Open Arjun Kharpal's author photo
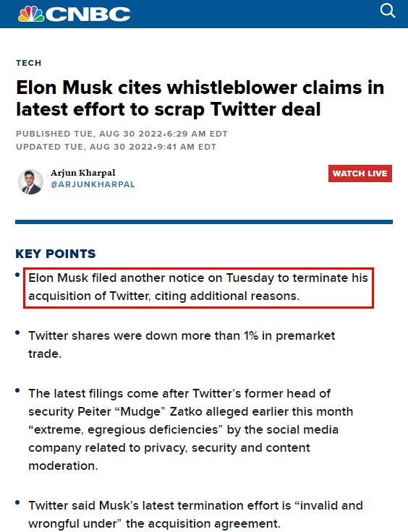 pyautogui.click(x=30, y=182)
